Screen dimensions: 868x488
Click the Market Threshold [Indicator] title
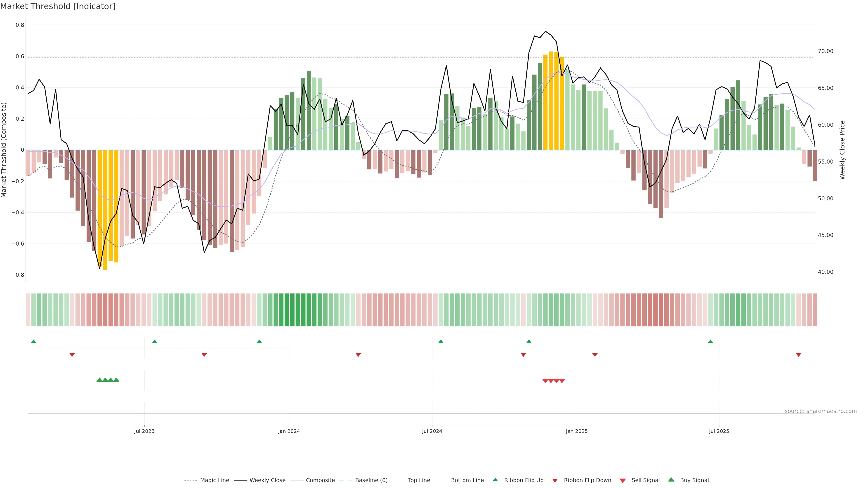(x=58, y=6)
